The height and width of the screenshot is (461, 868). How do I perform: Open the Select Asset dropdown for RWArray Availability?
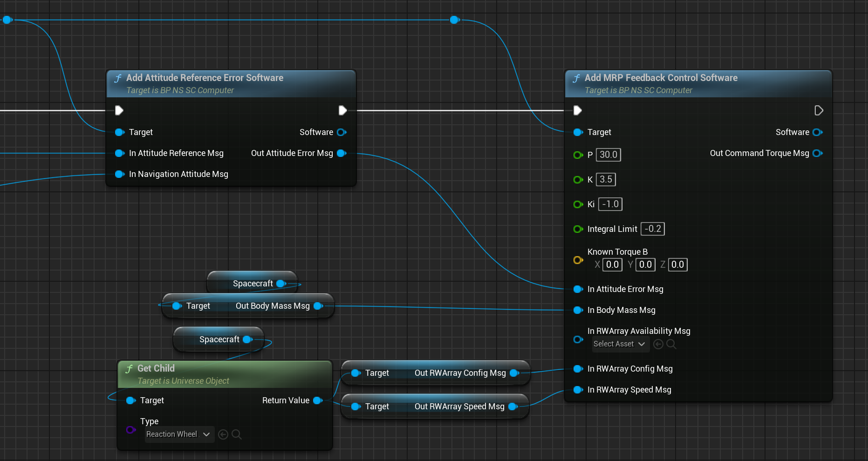(x=619, y=344)
